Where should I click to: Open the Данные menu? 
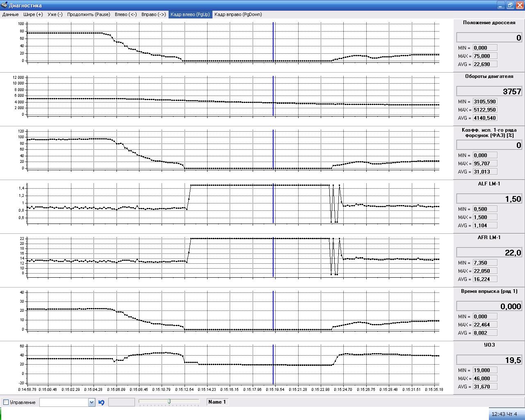[10, 14]
